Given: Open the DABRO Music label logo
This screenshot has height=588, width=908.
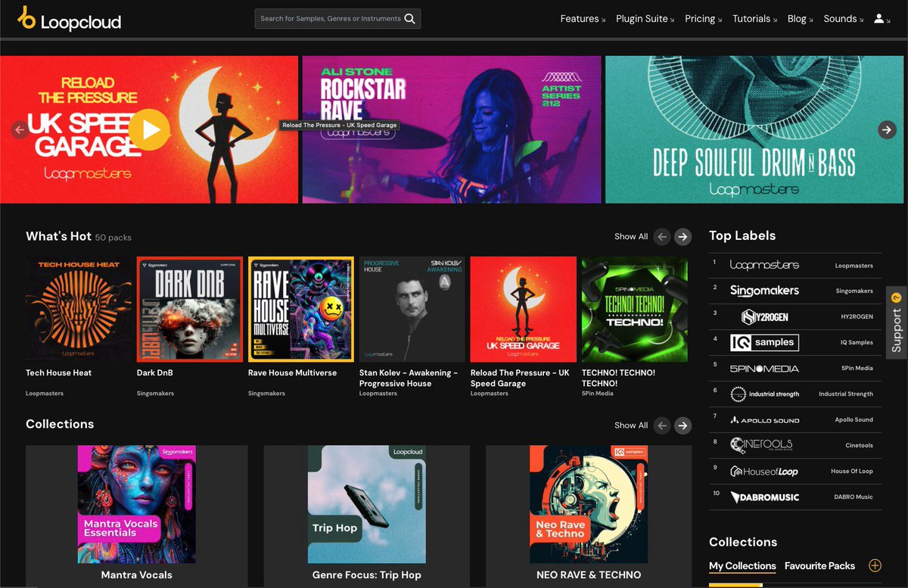Looking at the screenshot, I should [x=764, y=497].
